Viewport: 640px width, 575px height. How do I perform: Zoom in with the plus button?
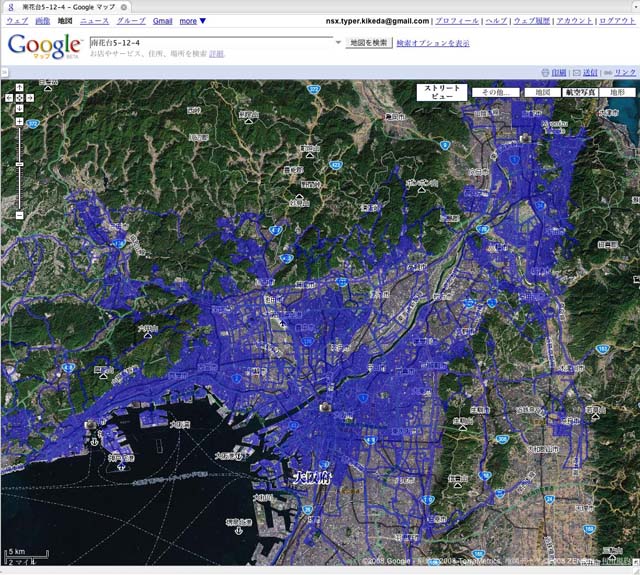pos(19,122)
